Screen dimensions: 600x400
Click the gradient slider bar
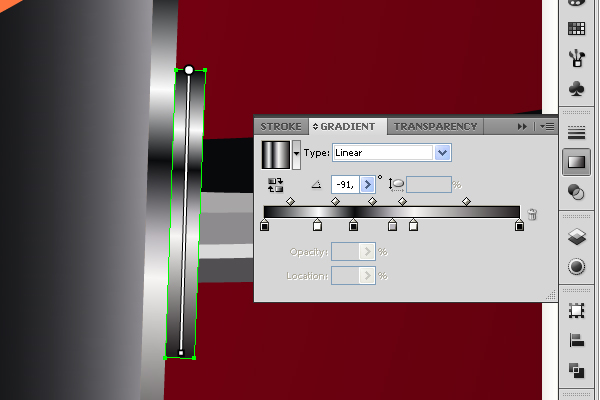coord(392,212)
